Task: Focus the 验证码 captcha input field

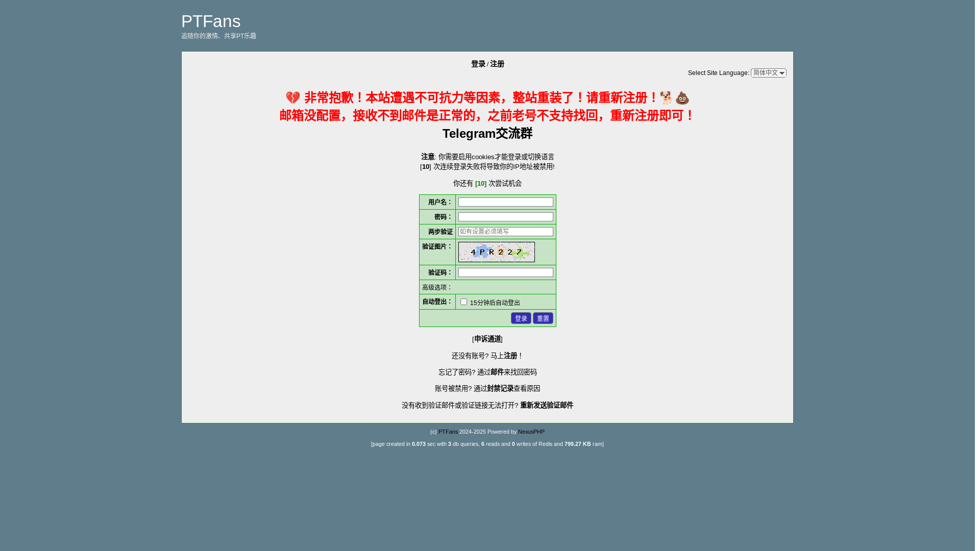Action: 505,273
